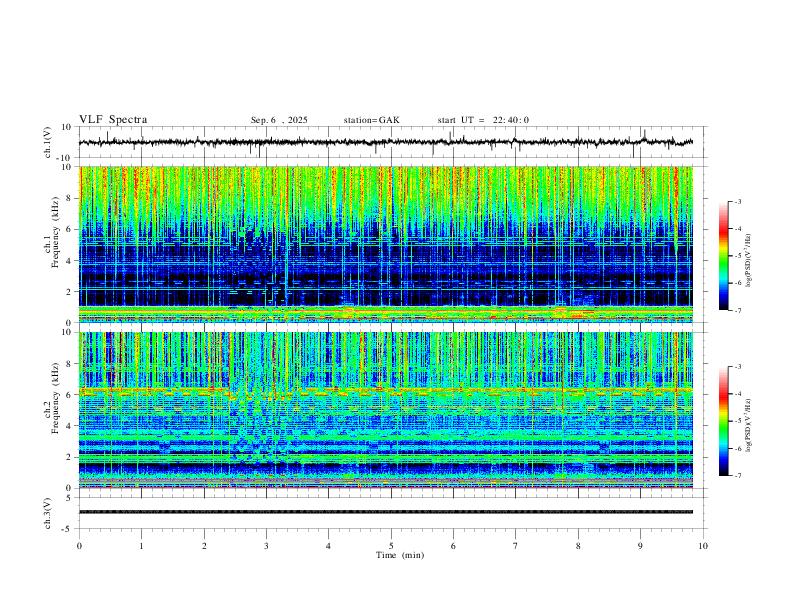This screenshot has height=612, width=792.
Task: Click the log(PSD) label beside the ch.2 colorbar
Action: [x=749, y=425]
